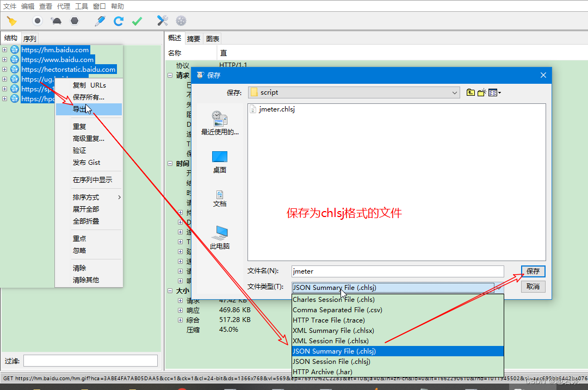
Task: Click the repeat request refresh icon
Action: point(117,21)
